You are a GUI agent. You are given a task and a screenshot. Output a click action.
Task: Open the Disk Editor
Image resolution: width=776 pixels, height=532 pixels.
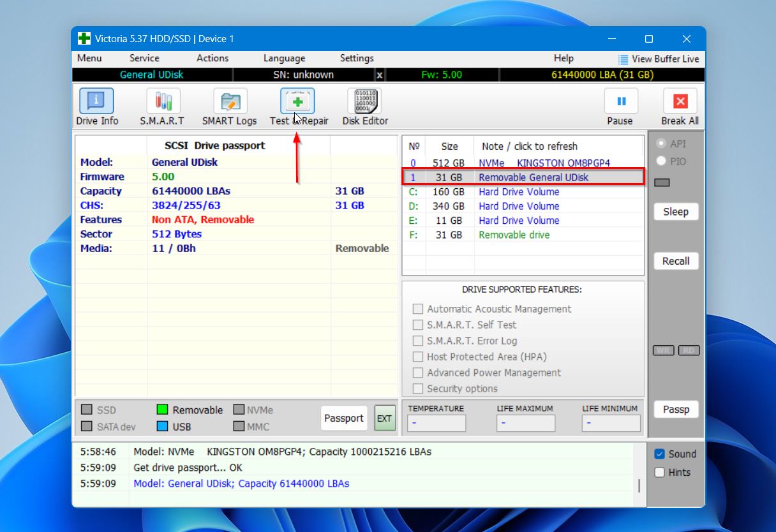click(x=364, y=107)
